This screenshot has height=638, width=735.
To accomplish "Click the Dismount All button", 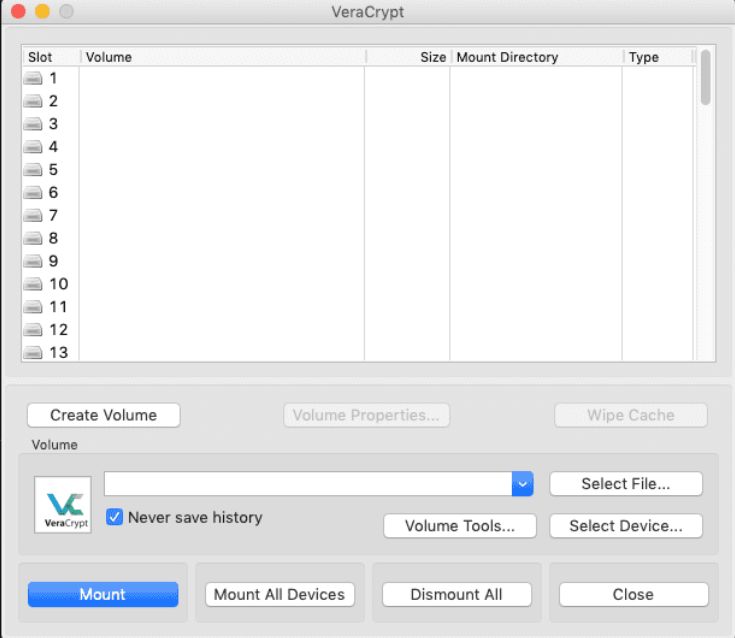I will pyautogui.click(x=457, y=594).
